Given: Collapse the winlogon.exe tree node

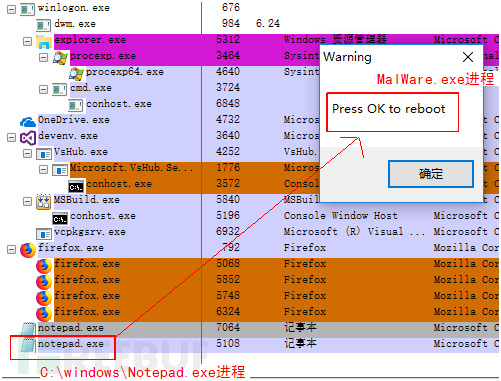Looking at the screenshot, I should tap(11, 9).
